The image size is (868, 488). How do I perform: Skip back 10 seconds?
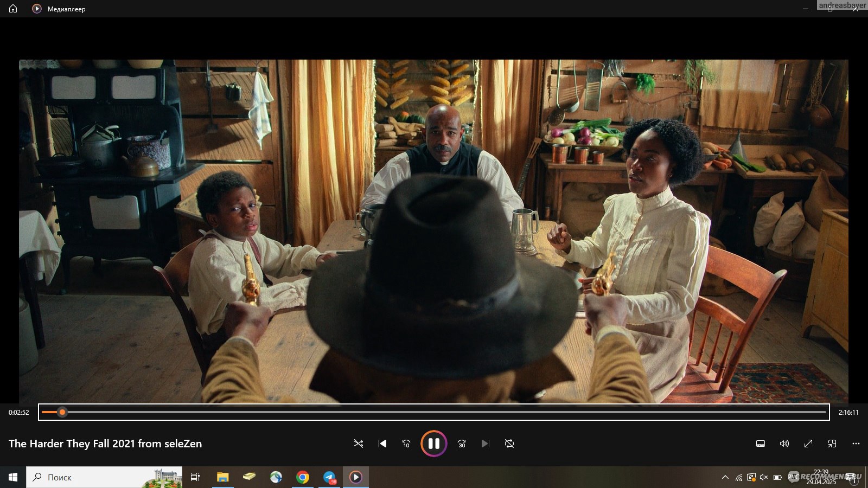pos(406,444)
